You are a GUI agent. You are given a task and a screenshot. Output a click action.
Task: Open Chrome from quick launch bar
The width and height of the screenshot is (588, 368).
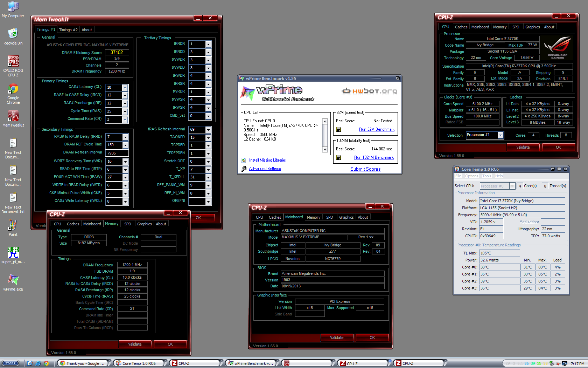[x=46, y=363]
